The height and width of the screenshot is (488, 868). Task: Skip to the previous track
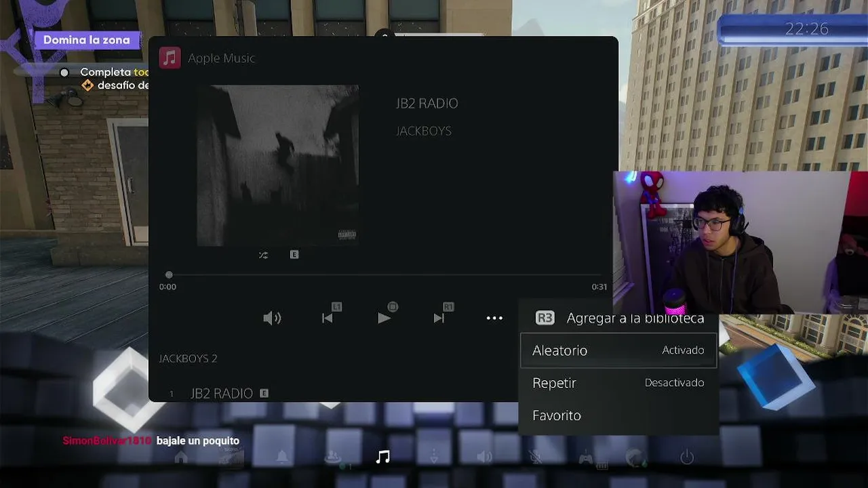(x=328, y=318)
